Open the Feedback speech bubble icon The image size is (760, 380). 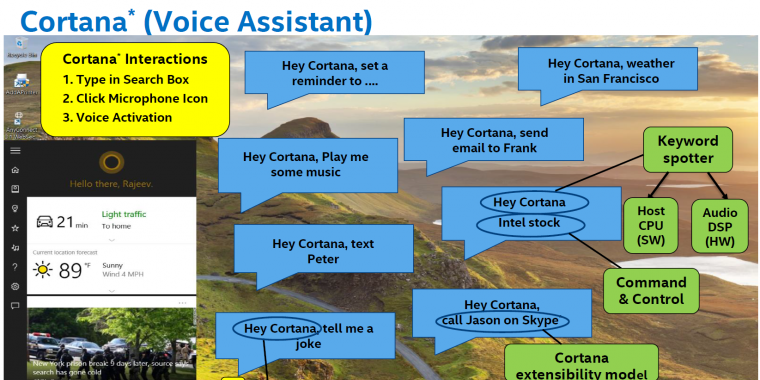pyautogui.click(x=16, y=306)
